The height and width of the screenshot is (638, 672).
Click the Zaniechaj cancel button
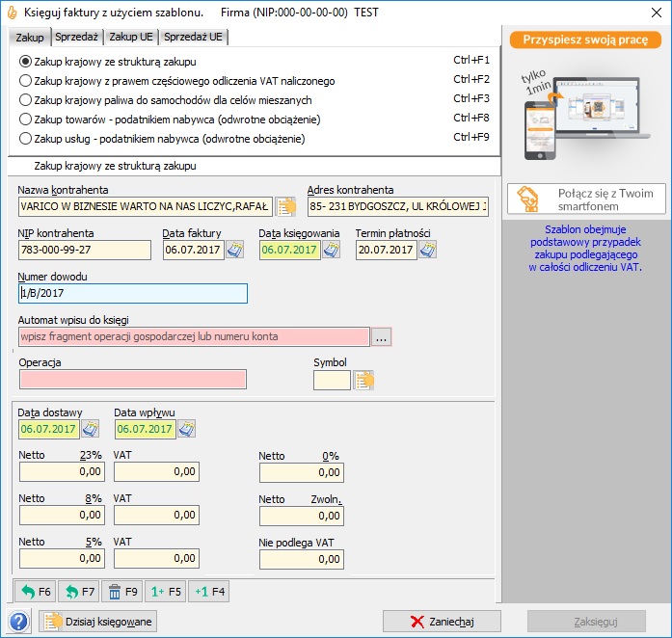click(442, 622)
